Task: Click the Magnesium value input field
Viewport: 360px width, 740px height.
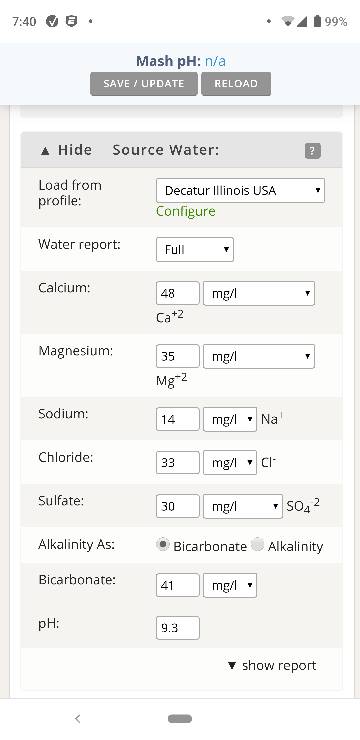Action: tap(178, 356)
